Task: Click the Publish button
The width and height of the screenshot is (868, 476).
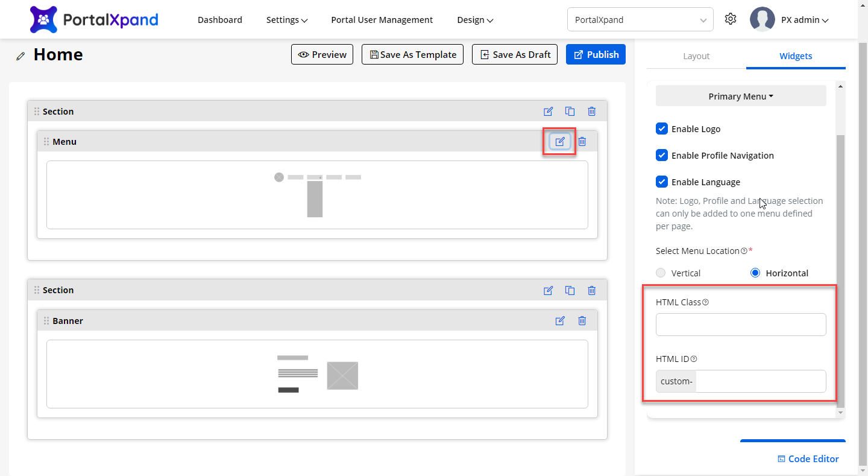Action: 596,54
